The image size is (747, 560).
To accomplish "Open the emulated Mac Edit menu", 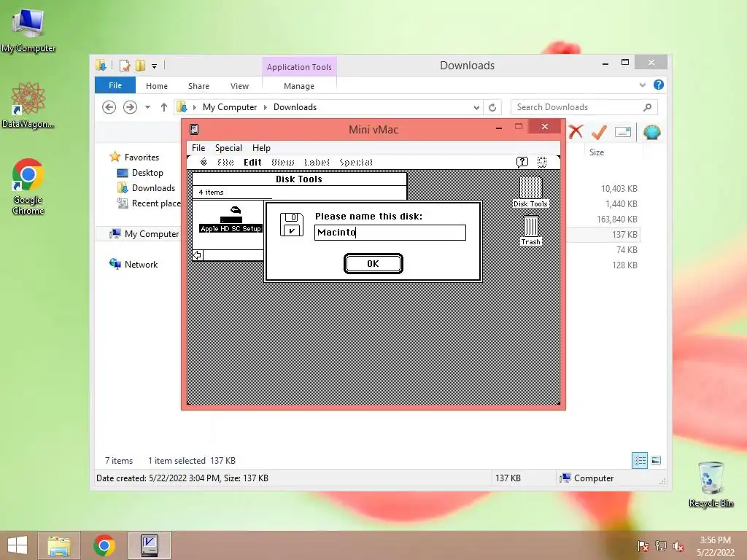I will 252,162.
